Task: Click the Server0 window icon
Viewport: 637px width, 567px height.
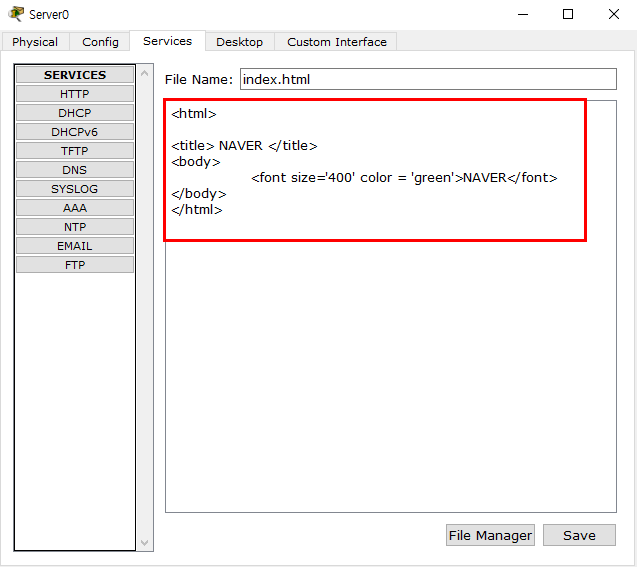Action: point(16,14)
